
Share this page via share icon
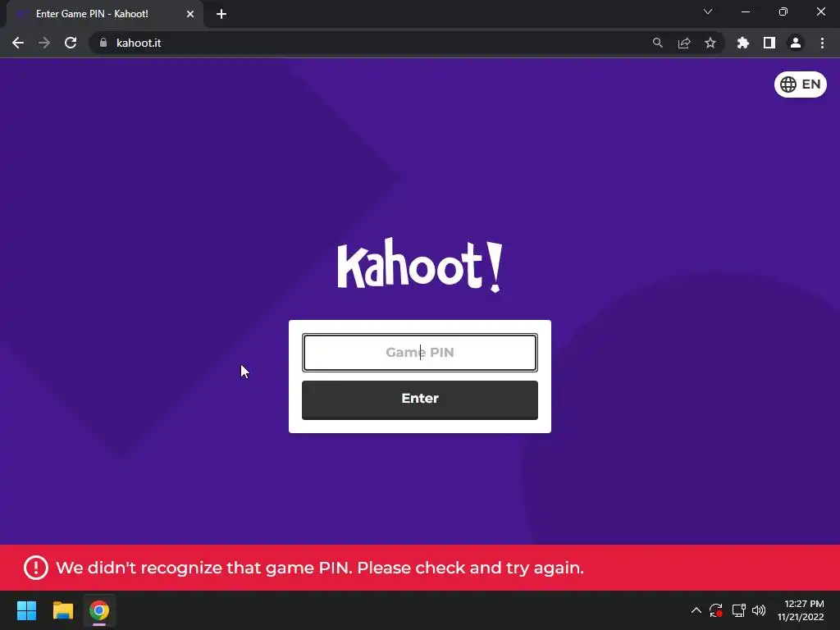(684, 43)
